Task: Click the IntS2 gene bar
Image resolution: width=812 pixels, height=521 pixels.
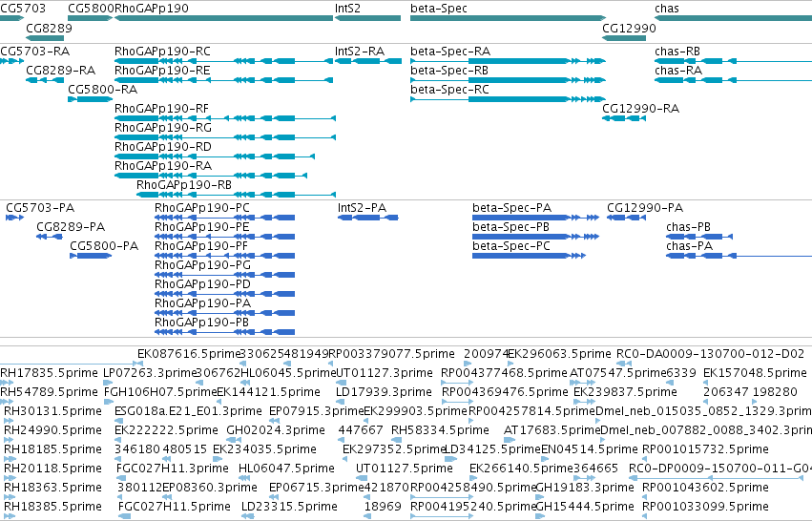Action: pyautogui.click(x=367, y=18)
